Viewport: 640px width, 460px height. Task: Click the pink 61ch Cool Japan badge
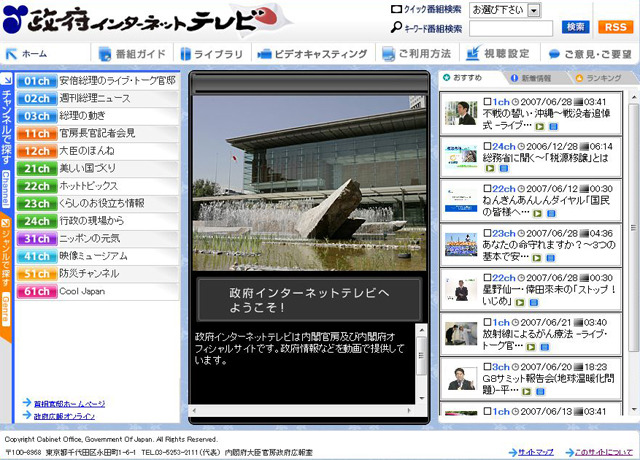tap(37, 291)
